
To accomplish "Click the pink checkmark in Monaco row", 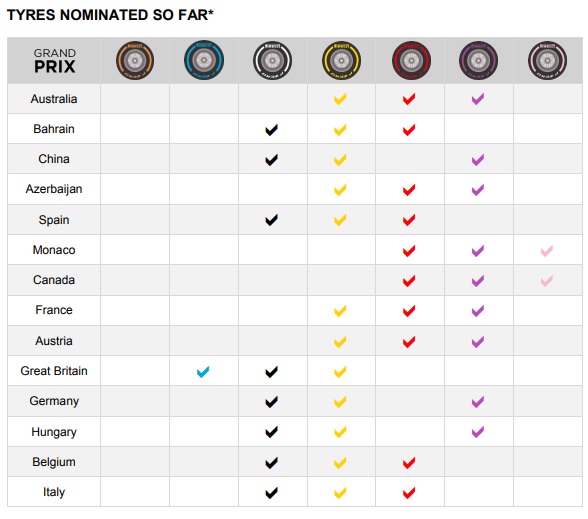I will 547,250.
